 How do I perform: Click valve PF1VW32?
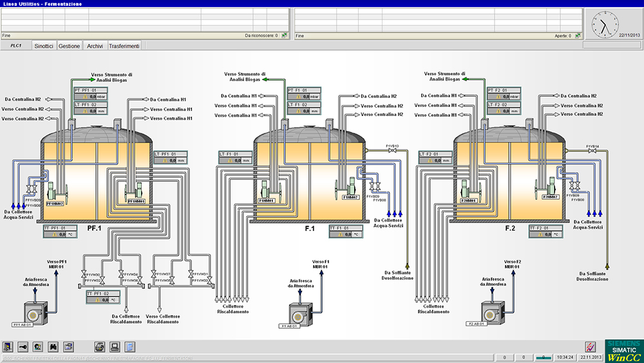[102, 280]
